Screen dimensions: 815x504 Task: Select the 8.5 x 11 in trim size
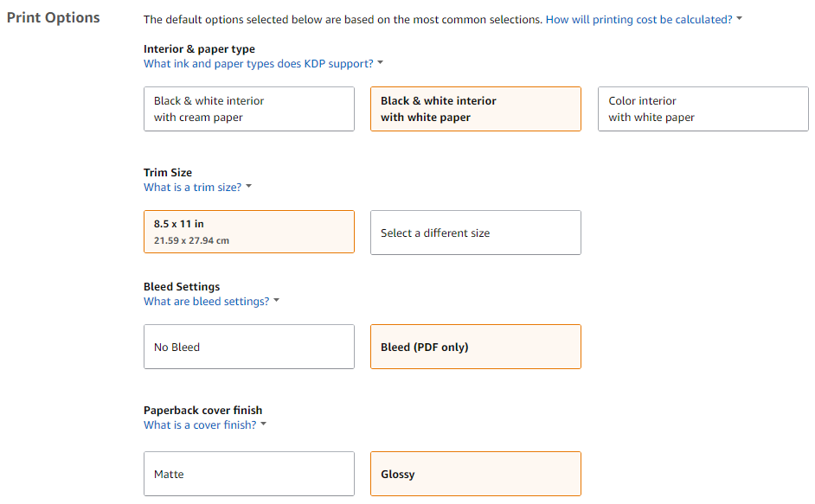[x=249, y=232]
